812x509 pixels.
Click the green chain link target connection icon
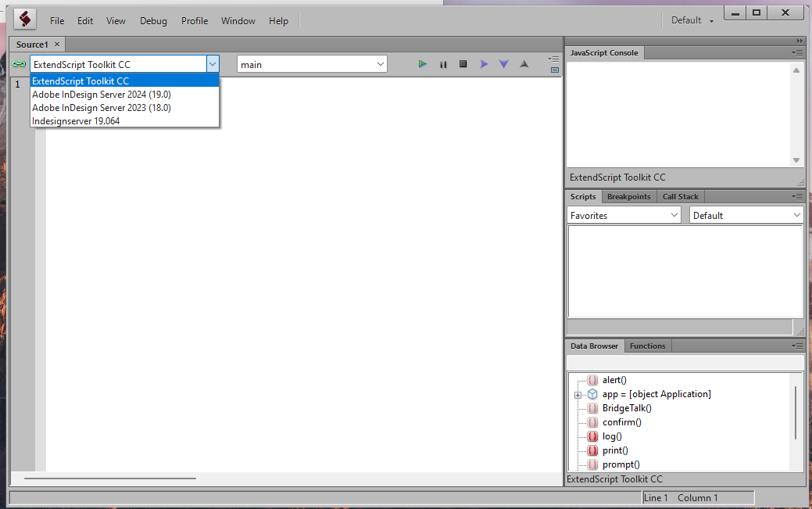(20, 64)
